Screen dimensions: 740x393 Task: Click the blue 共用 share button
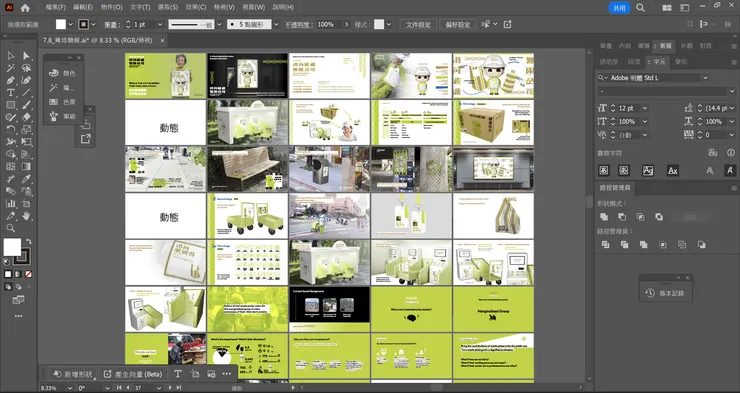[619, 8]
